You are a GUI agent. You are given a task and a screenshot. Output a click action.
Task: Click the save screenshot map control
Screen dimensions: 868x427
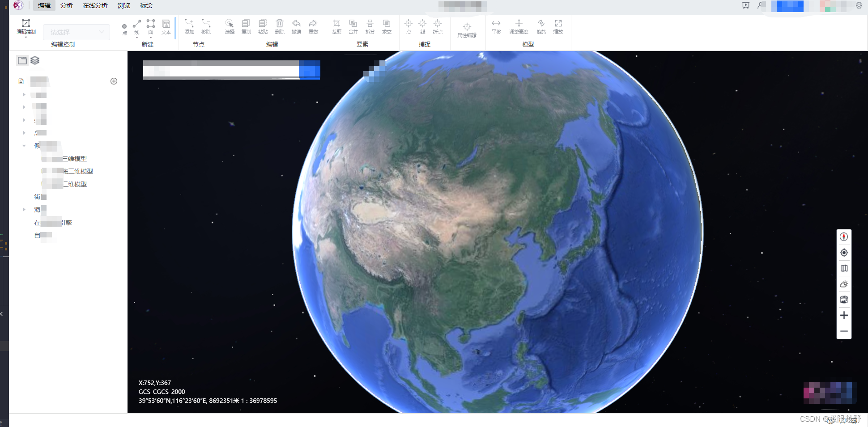pyautogui.click(x=844, y=300)
